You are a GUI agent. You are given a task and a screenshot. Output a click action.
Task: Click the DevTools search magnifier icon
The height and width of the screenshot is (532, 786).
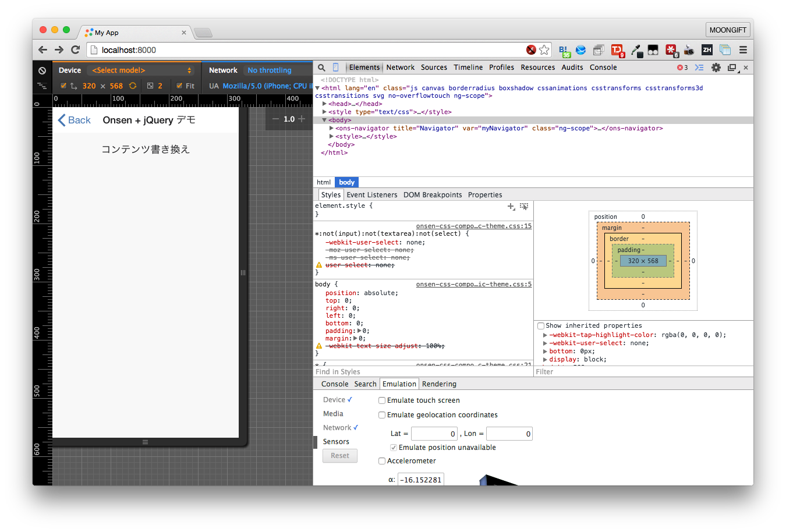pyautogui.click(x=321, y=68)
